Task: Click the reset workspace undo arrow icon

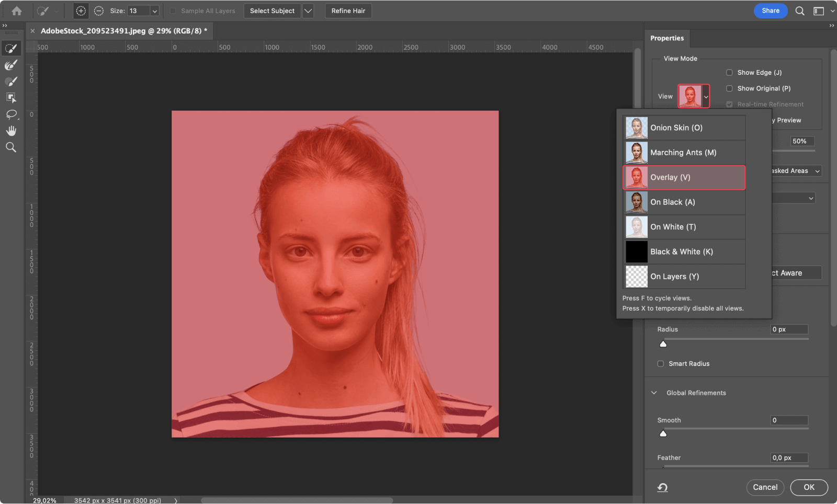Action: (x=662, y=487)
